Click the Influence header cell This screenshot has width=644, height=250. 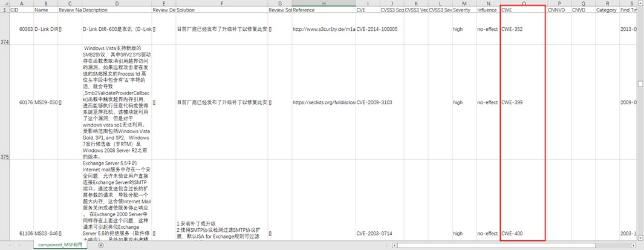point(489,10)
